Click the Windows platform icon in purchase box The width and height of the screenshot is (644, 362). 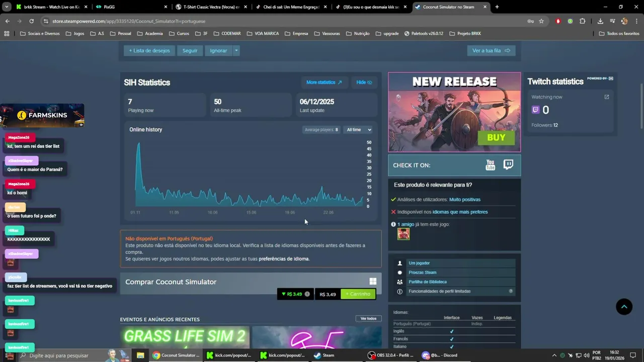tap(373, 282)
